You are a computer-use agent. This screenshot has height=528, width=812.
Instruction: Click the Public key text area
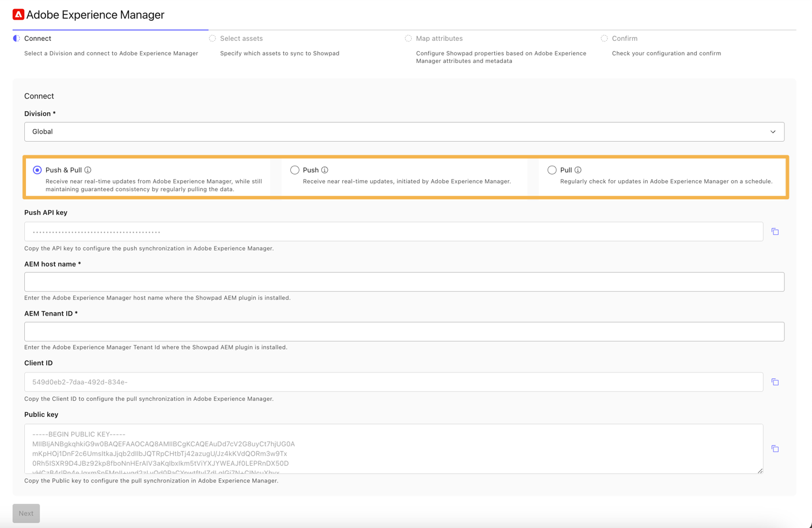point(394,449)
